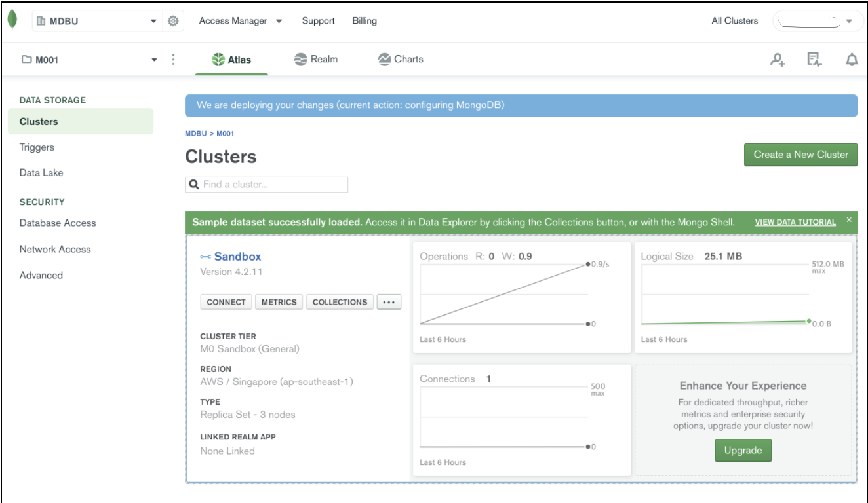Switch to the Charts tab

pos(401,60)
